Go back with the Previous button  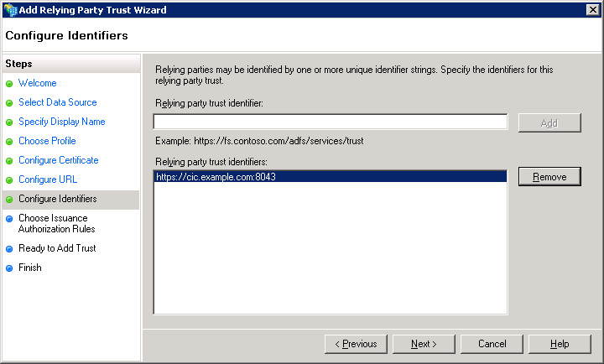click(356, 344)
